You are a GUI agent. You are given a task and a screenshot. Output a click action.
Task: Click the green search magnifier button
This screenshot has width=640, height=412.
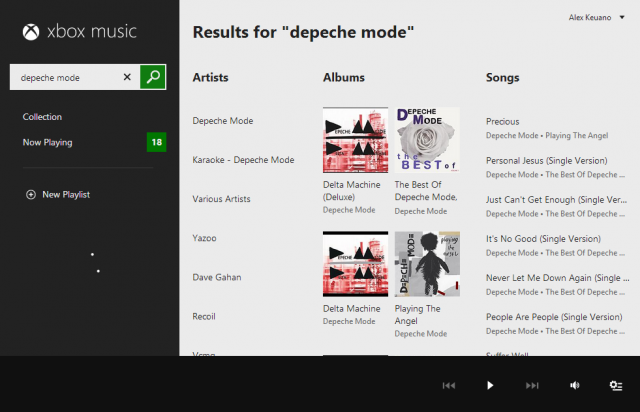click(x=153, y=77)
